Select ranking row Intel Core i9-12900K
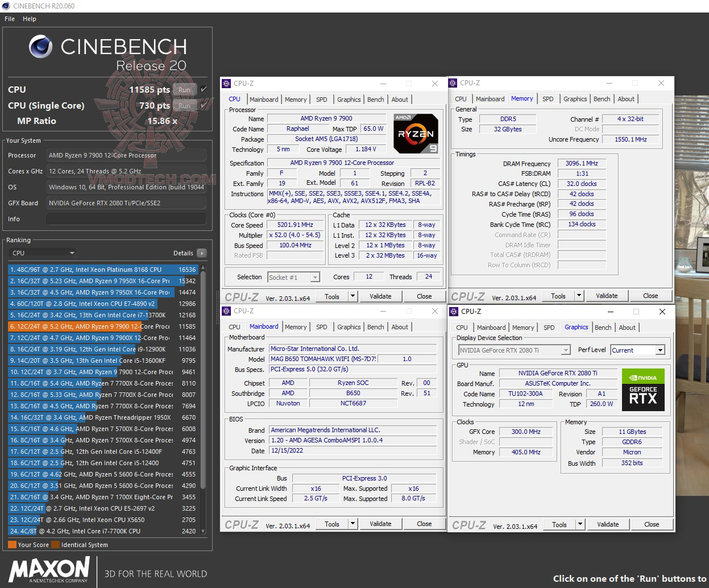The height and width of the screenshot is (588, 709). [103, 349]
